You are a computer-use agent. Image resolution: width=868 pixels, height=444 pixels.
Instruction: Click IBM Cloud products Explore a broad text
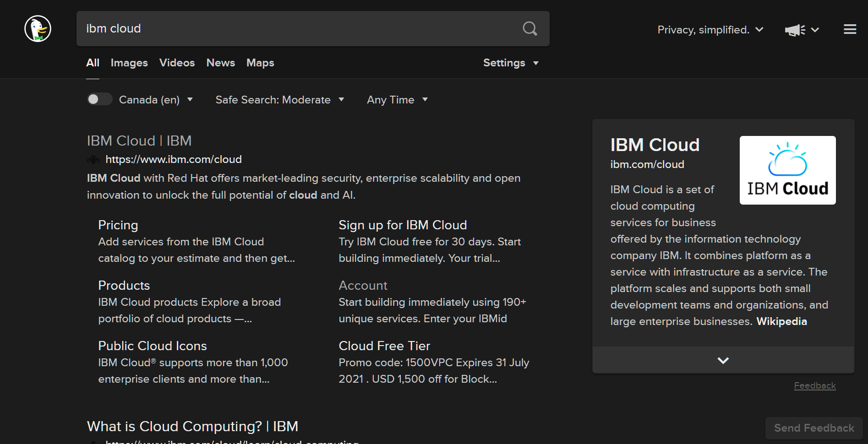tap(189, 310)
